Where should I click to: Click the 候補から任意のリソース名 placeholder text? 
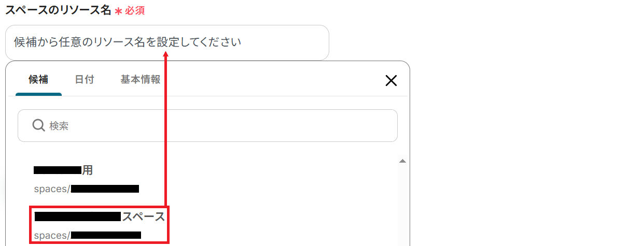pos(80,42)
